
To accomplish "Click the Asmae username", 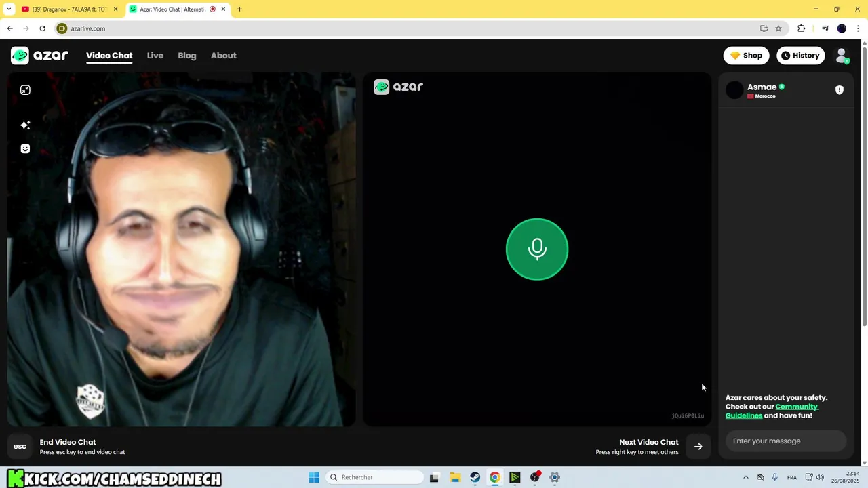I will pyautogui.click(x=762, y=87).
